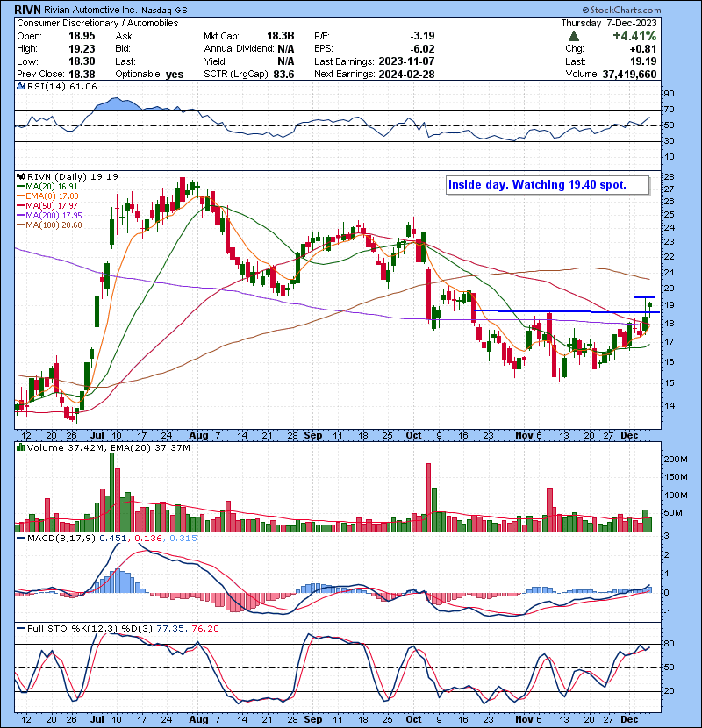702x728 pixels.
Task: Click the stochastic %D value 76.20
Action: (204, 629)
